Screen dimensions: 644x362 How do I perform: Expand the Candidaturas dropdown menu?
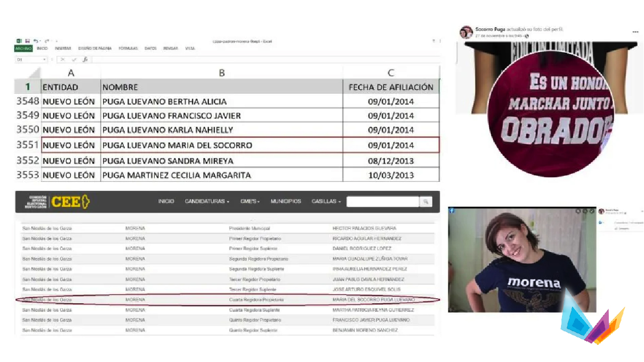[x=207, y=202]
